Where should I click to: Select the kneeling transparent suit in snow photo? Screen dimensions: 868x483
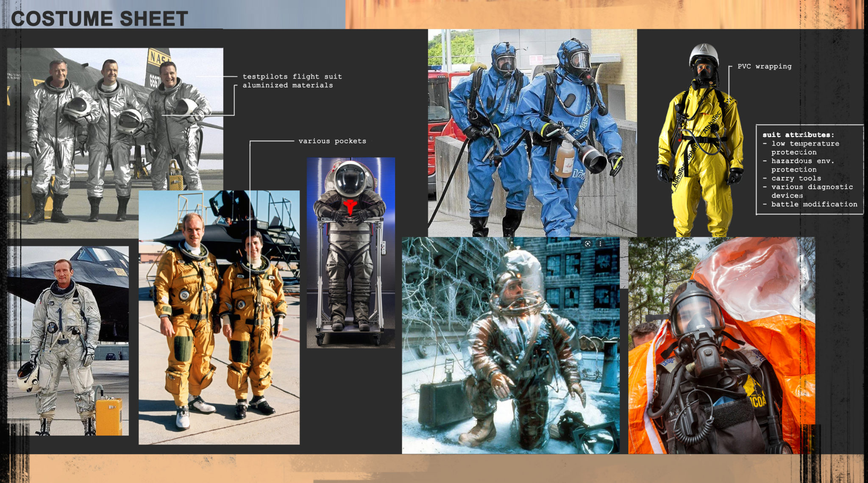(511, 346)
